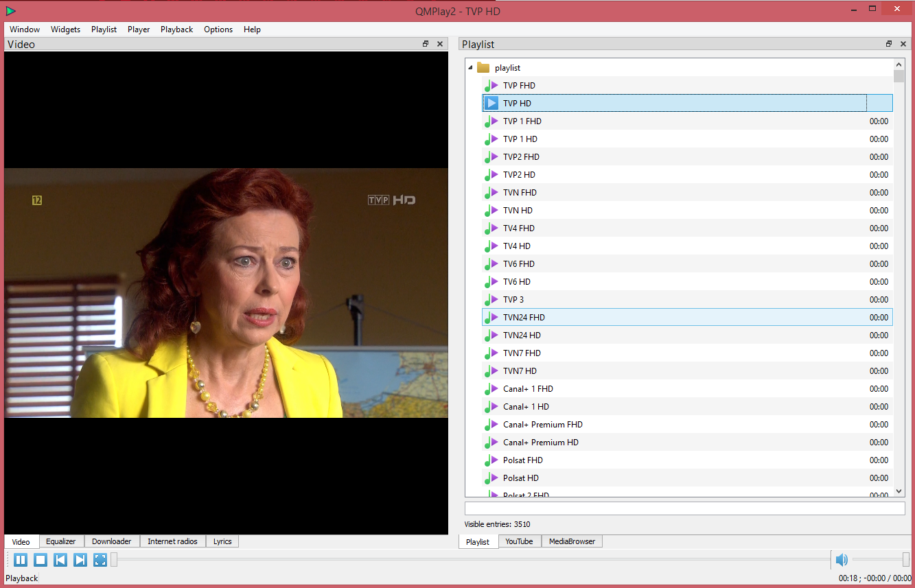This screenshot has height=588, width=915.
Task: Toggle fullscreen video mode
Action: (x=100, y=560)
